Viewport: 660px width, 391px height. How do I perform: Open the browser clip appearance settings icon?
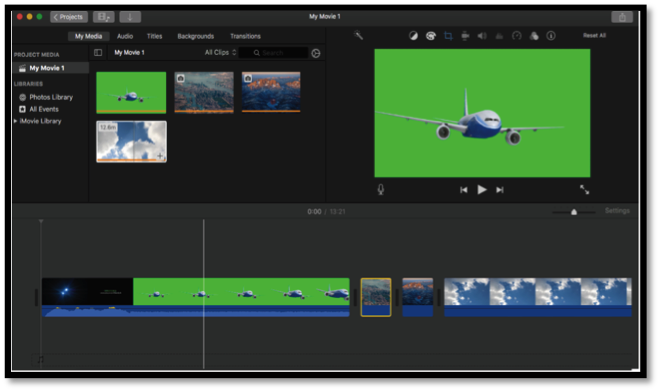point(316,53)
